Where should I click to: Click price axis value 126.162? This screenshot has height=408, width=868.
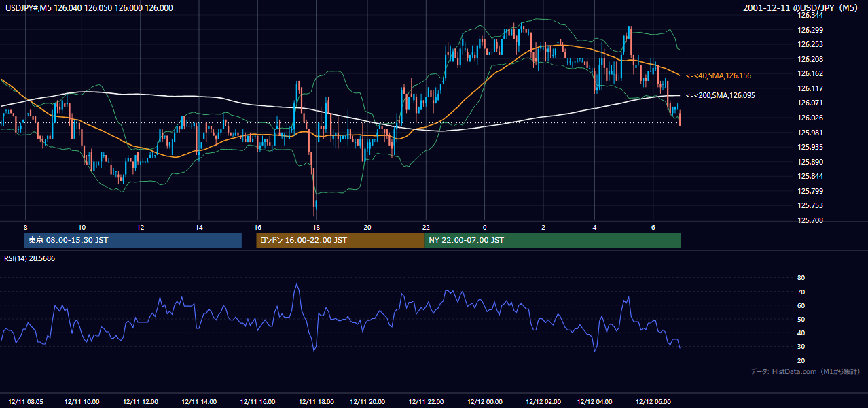(x=810, y=73)
